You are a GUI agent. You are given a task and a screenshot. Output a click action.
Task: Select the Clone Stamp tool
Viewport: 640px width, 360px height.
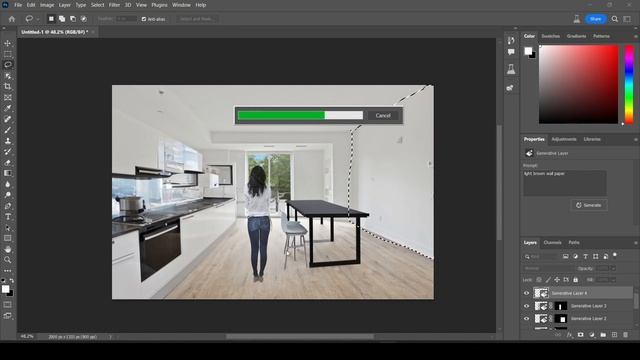point(7,141)
